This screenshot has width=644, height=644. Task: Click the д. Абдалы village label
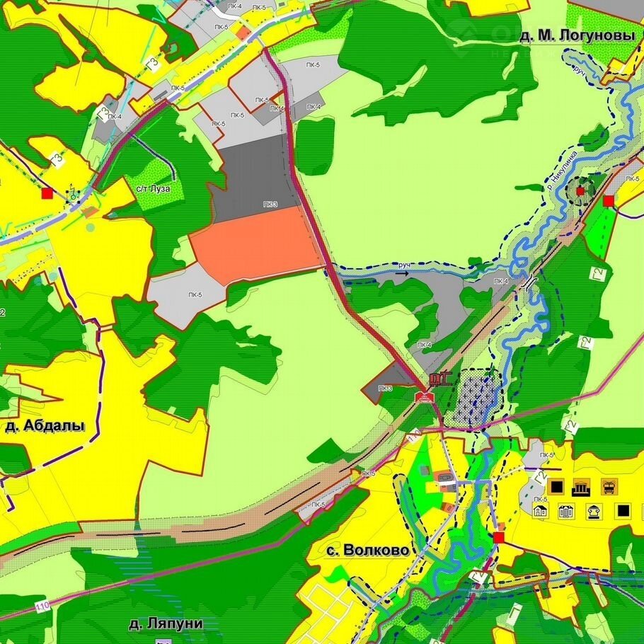click(x=45, y=426)
